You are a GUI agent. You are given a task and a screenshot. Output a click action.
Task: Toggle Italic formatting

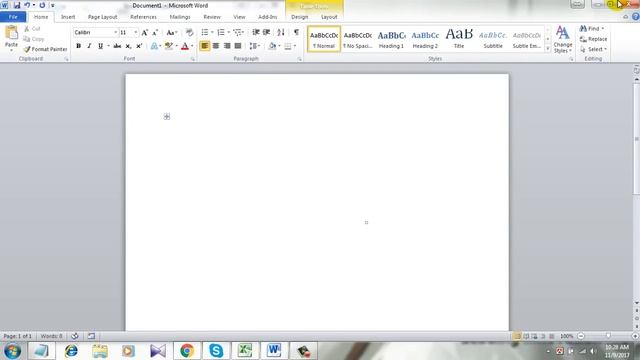coord(89,46)
